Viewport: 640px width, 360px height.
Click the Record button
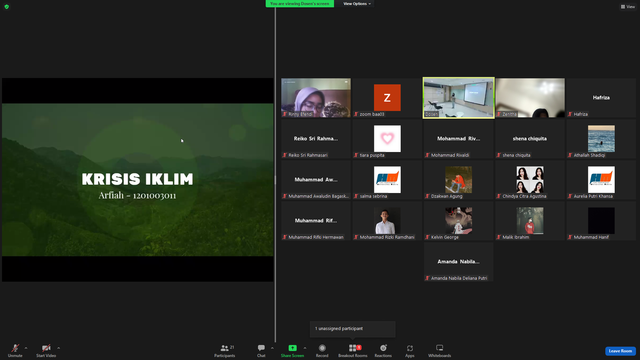click(322, 350)
